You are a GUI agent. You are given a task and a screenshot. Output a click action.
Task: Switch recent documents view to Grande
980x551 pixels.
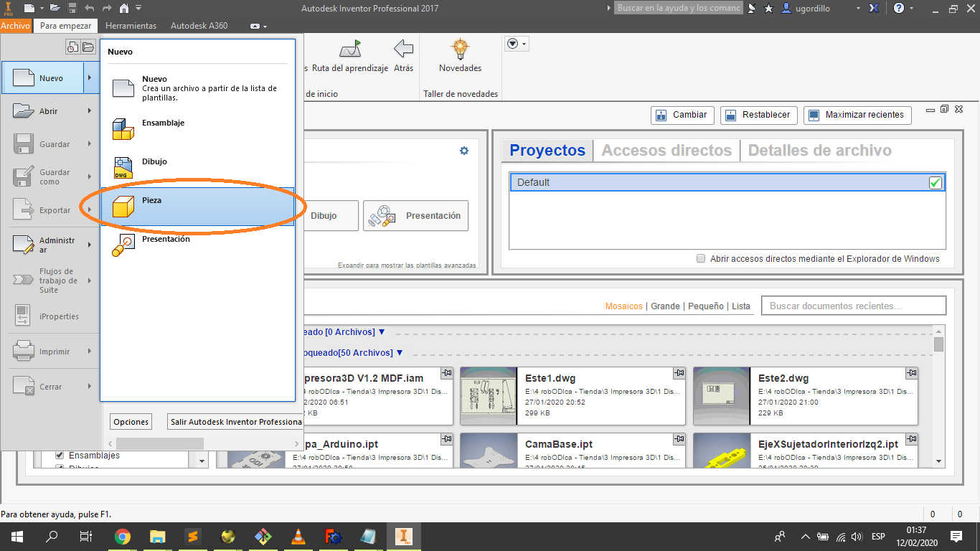(665, 306)
